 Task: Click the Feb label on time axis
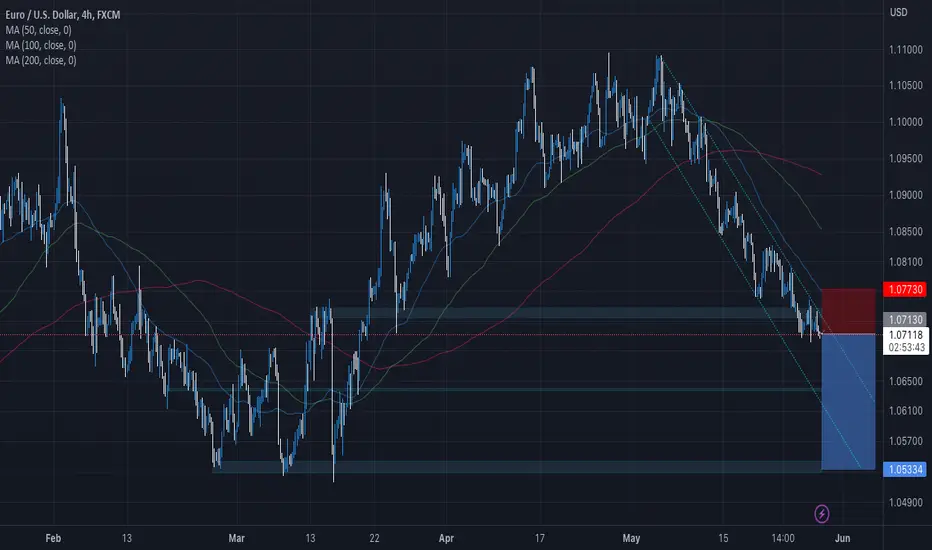point(53,538)
